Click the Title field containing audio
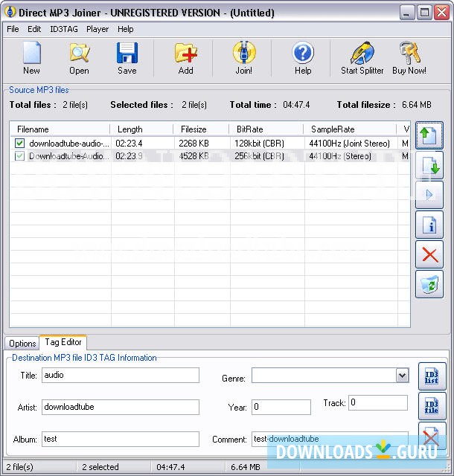 (x=121, y=375)
